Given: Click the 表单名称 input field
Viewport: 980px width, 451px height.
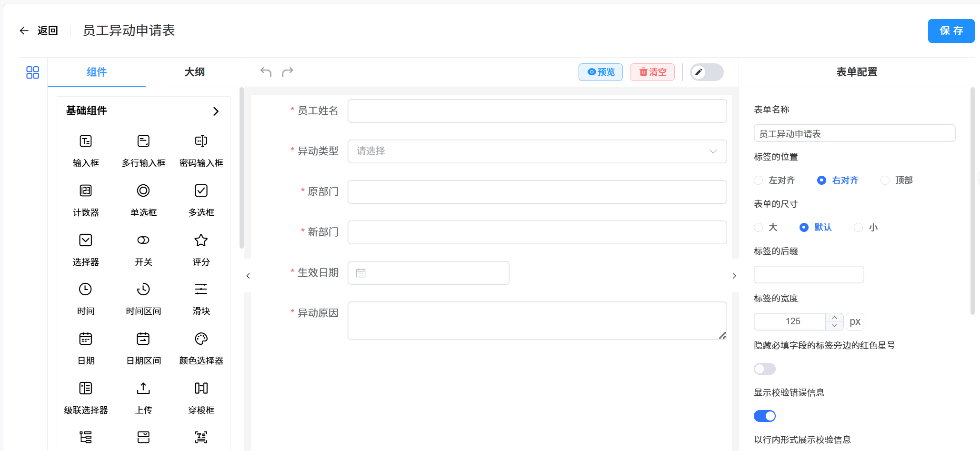Looking at the screenshot, I should coord(854,133).
